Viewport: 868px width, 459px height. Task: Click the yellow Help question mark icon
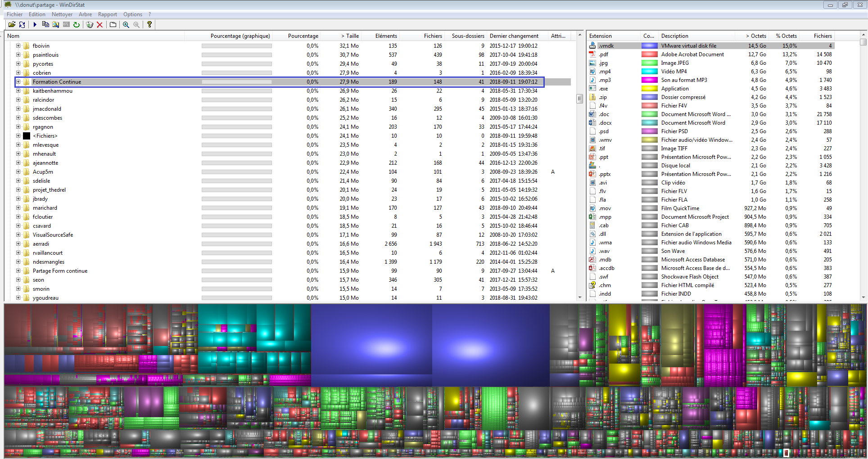149,25
